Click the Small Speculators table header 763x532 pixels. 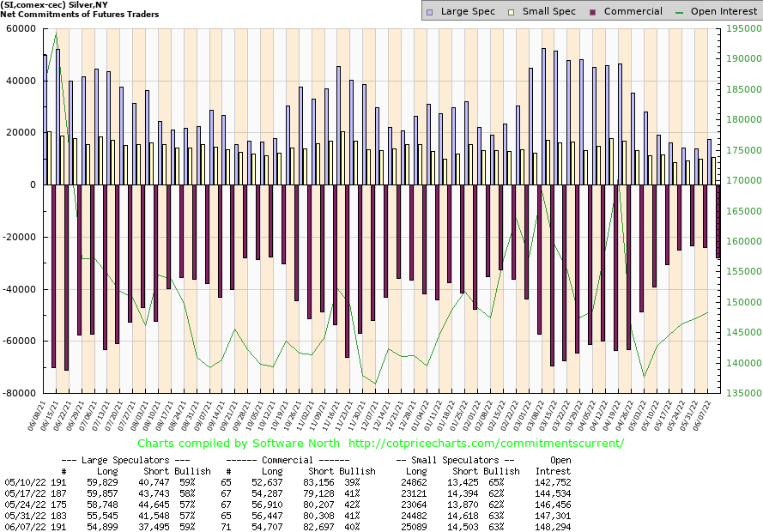point(467,460)
